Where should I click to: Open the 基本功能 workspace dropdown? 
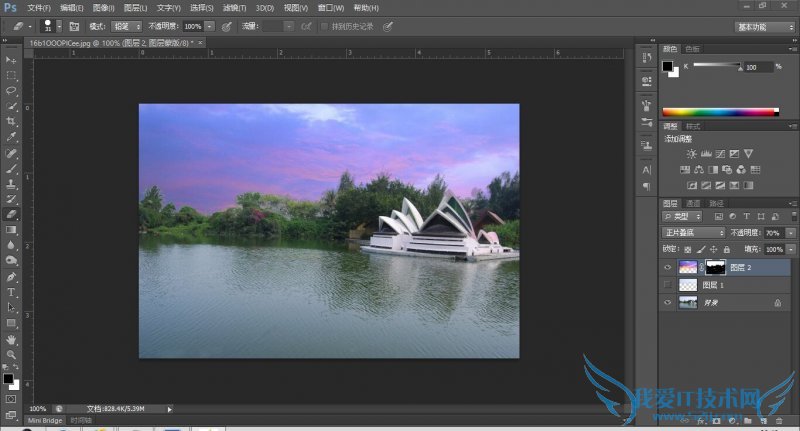(x=763, y=26)
